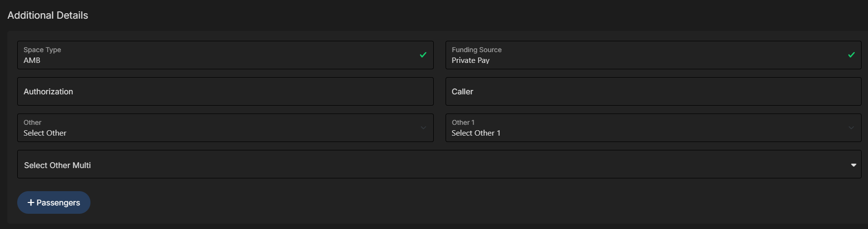The width and height of the screenshot is (868, 229).
Task: Click the green checkmark in Space Type
Action: coord(423,55)
